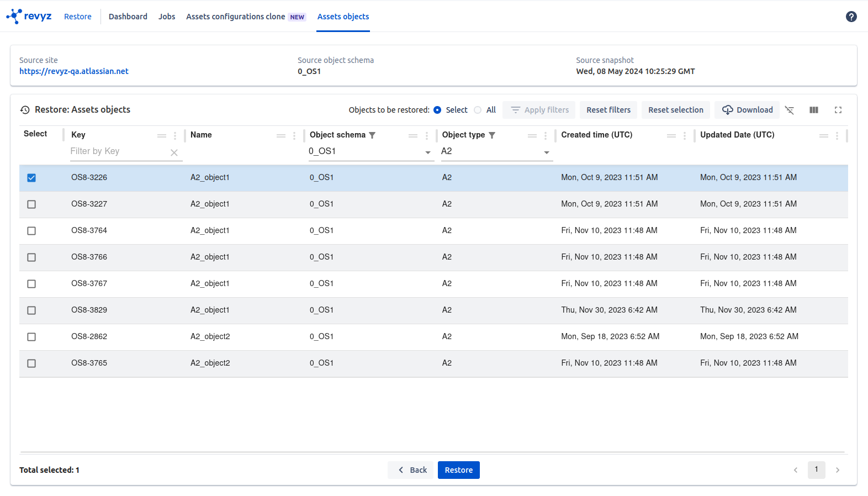Click the restore history icon beside title
Image resolution: width=868 pixels, height=496 pixels.
pyautogui.click(x=25, y=110)
